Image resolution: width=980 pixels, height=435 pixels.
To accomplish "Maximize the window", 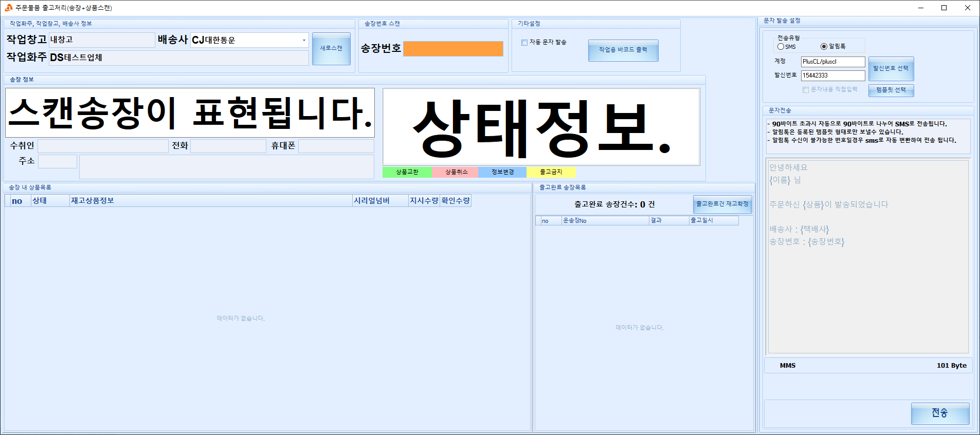I will coord(944,8).
